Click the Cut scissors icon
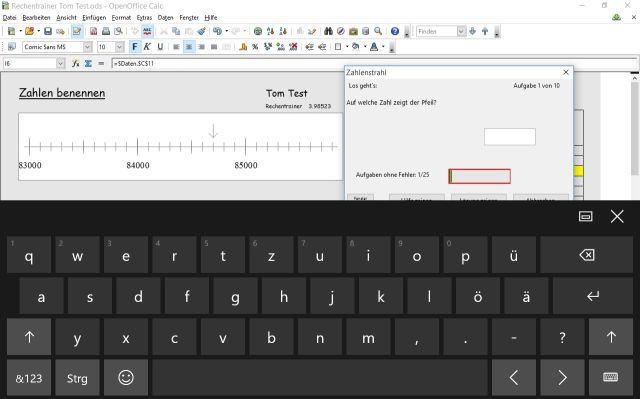The width and height of the screenshot is (640, 399). (x=164, y=31)
